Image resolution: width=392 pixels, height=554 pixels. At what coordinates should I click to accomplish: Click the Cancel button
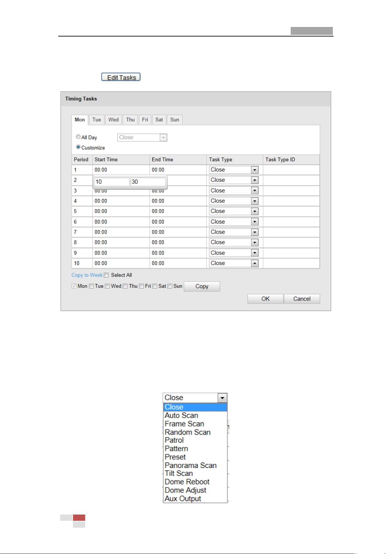[302, 299]
